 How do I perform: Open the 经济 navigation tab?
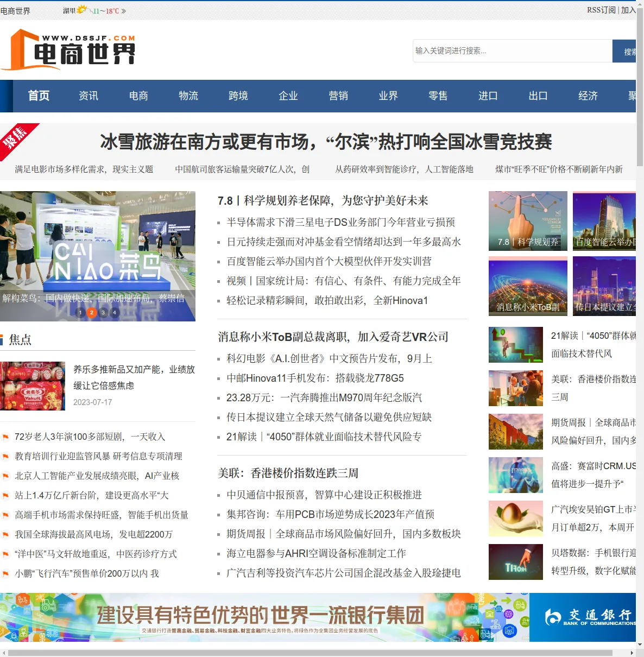pyautogui.click(x=588, y=96)
